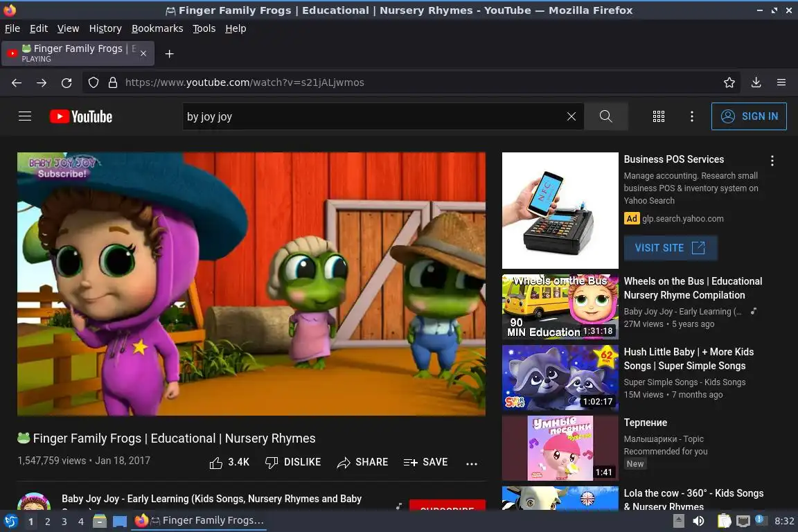798x532 pixels.
Task: Open the YouTube apps grid icon
Action: click(659, 116)
